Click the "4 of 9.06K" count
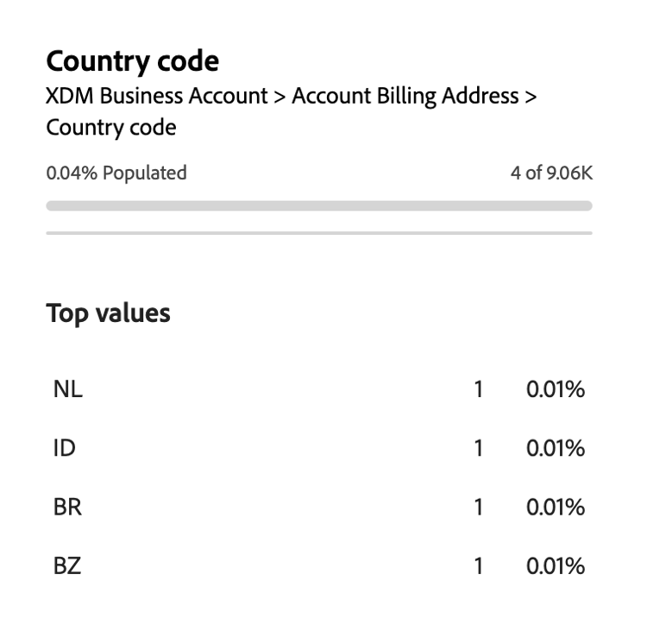This screenshot has width=647, height=644. point(551,173)
